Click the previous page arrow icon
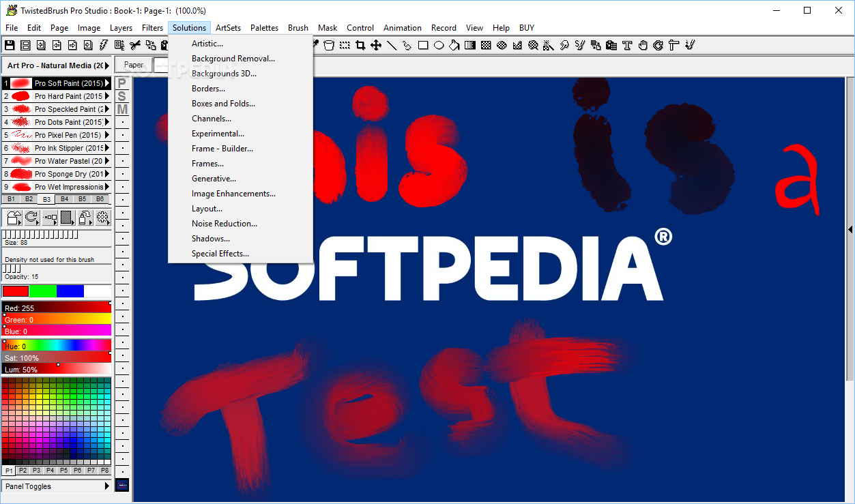Image resolution: width=855 pixels, height=504 pixels. tap(57, 45)
